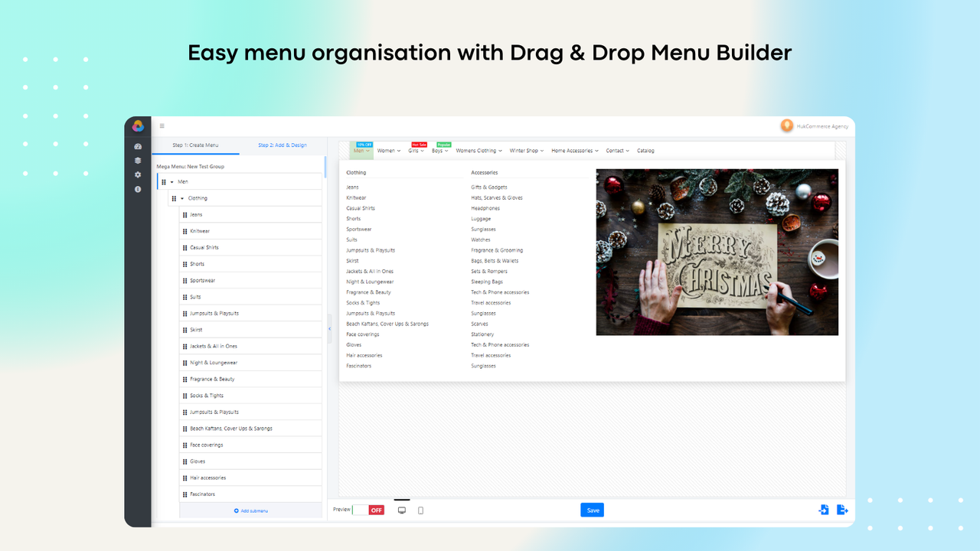Viewport: 980px width, 551px height.
Task: Open the Winter Shop dropdown
Action: [x=526, y=150]
